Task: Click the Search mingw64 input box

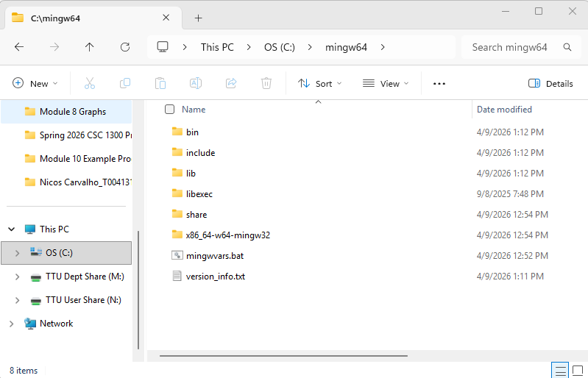Action: pos(515,47)
